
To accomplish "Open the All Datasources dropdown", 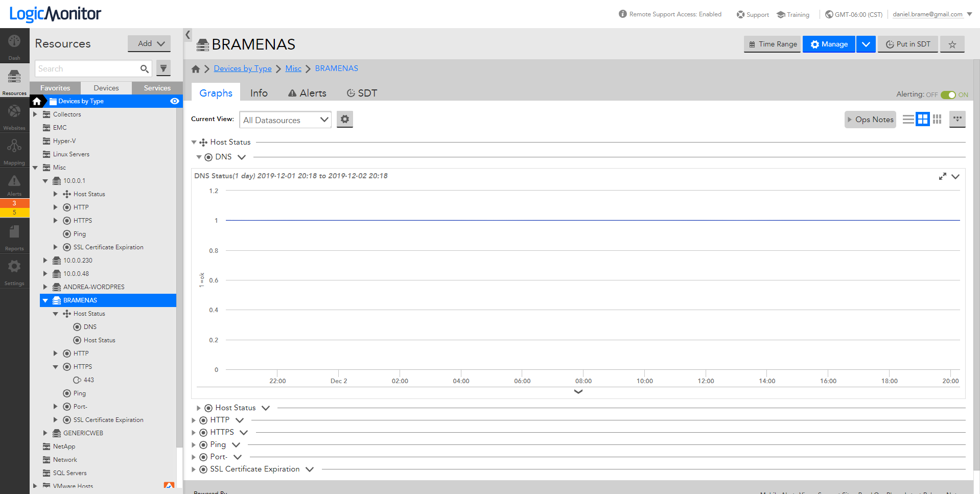I will click(x=285, y=120).
